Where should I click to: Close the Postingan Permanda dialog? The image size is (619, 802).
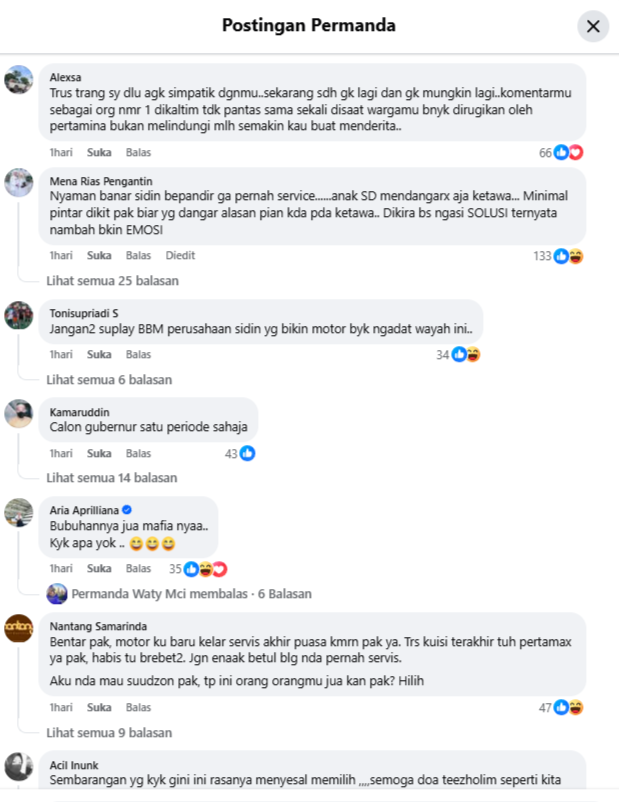tap(593, 26)
